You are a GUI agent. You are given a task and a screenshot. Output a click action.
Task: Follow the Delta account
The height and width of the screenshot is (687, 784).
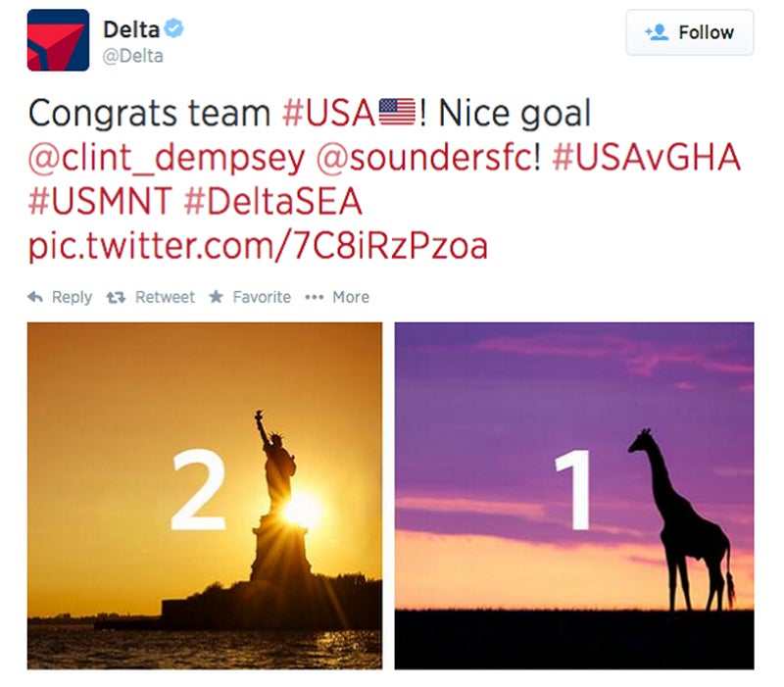point(690,32)
